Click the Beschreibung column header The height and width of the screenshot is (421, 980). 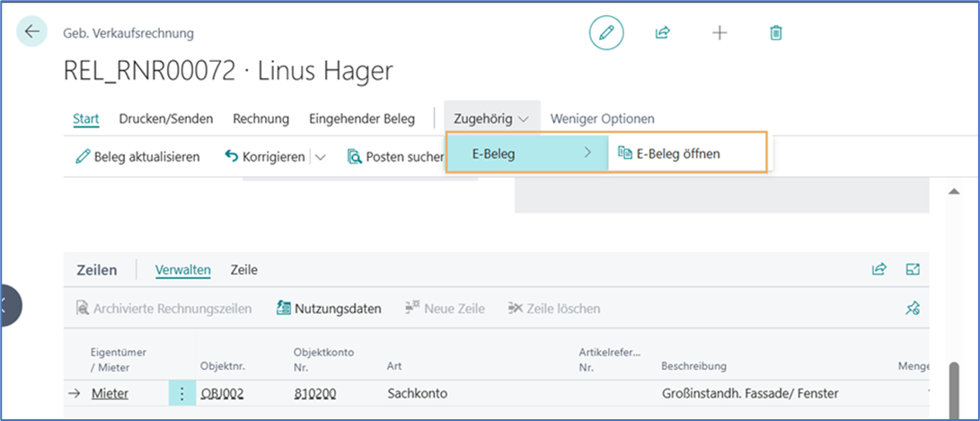pos(693,366)
